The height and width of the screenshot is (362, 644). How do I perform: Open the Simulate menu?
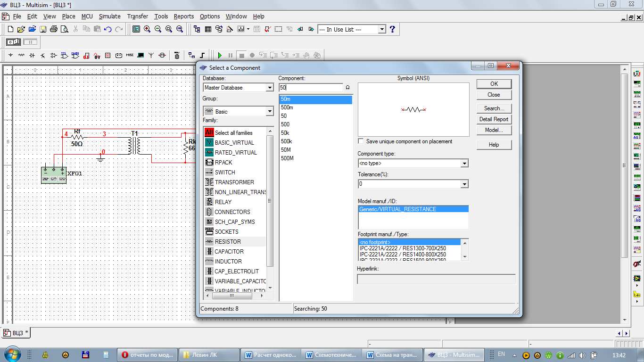pos(110,16)
